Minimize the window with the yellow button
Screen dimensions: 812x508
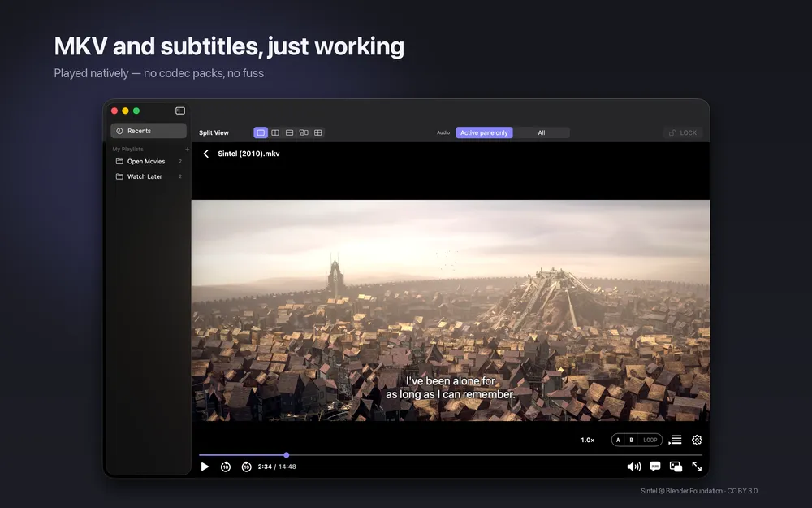pos(125,111)
